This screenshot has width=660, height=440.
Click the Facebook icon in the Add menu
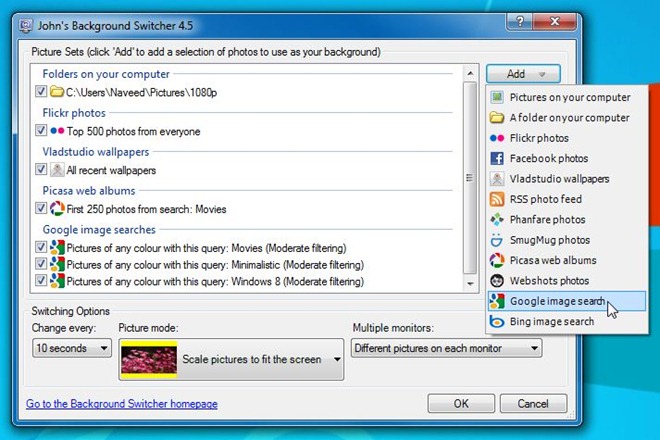coord(497,158)
